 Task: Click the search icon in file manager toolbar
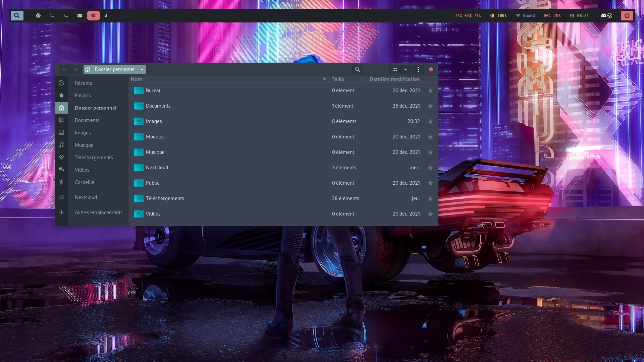point(357,69)
